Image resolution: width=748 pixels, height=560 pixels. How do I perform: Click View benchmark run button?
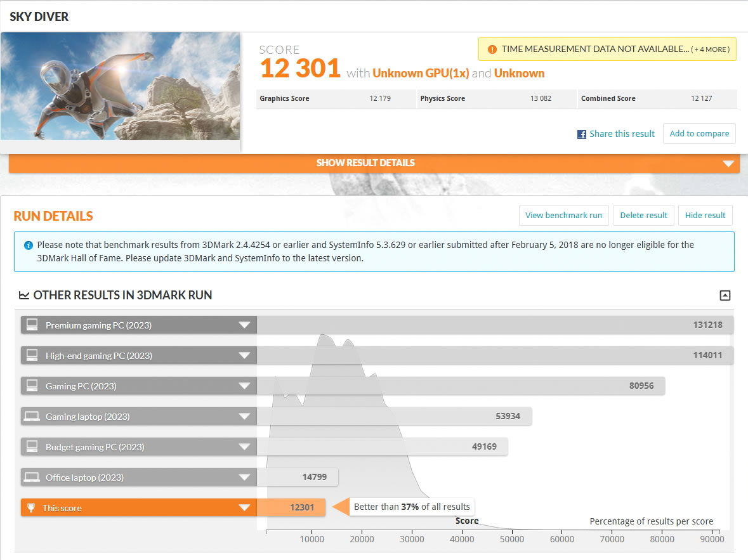563,215
